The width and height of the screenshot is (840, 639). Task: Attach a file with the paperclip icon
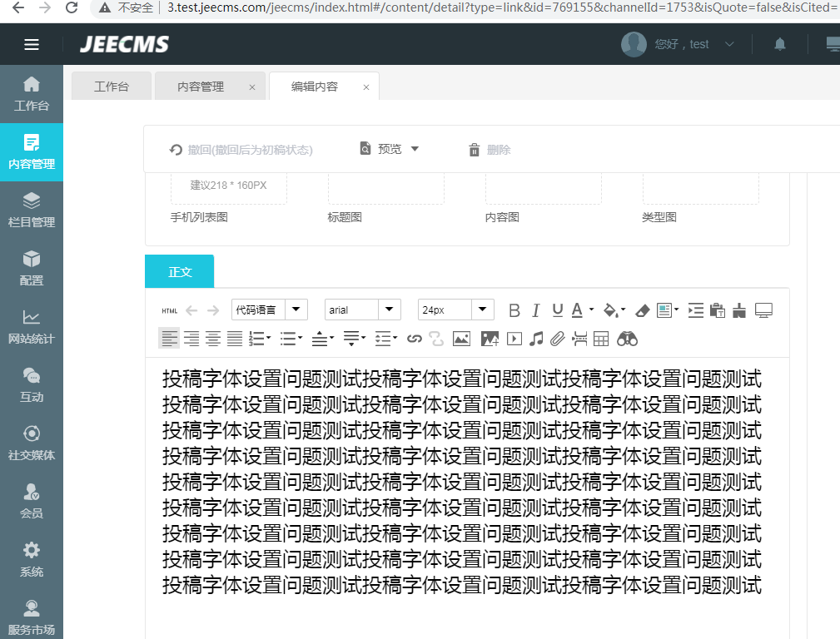pyautogui.click(x=558, y=339)
